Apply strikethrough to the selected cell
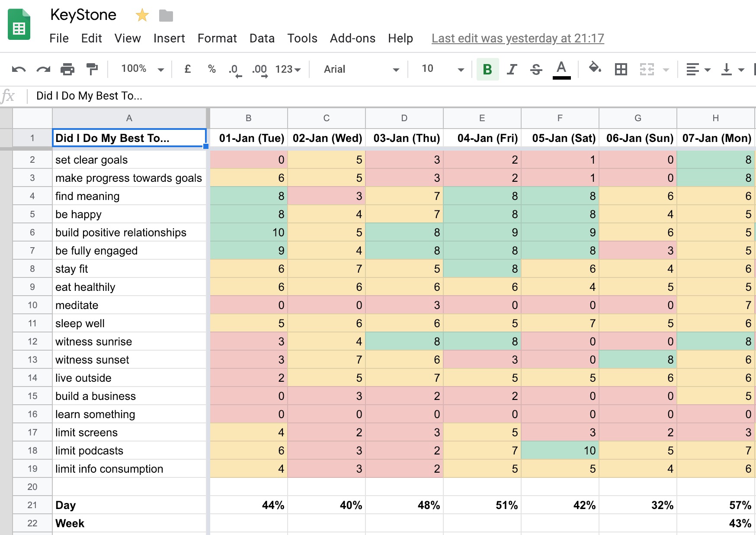This screenshot has height=535, width=756. pos(536,69)
